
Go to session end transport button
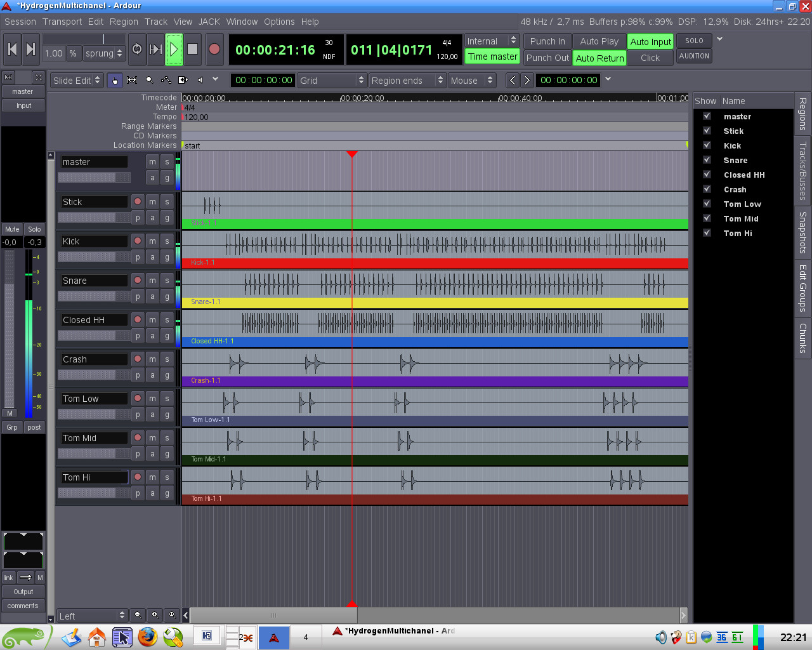[30, 50]
